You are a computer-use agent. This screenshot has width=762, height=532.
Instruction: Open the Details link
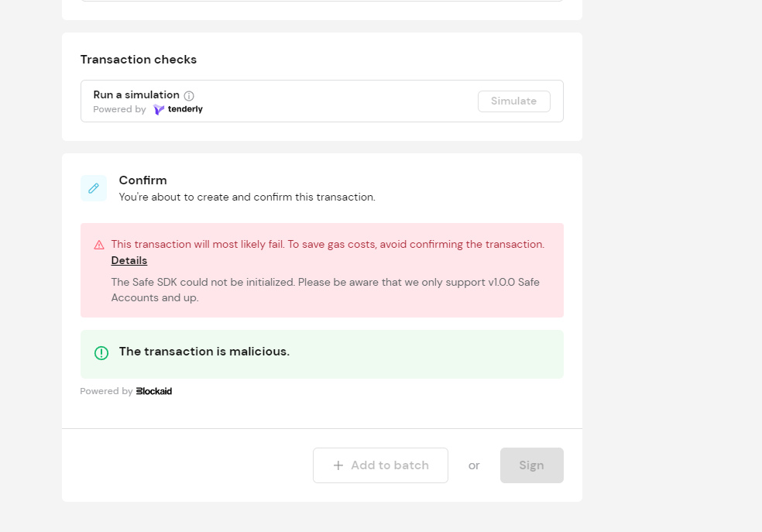[129, 260]
